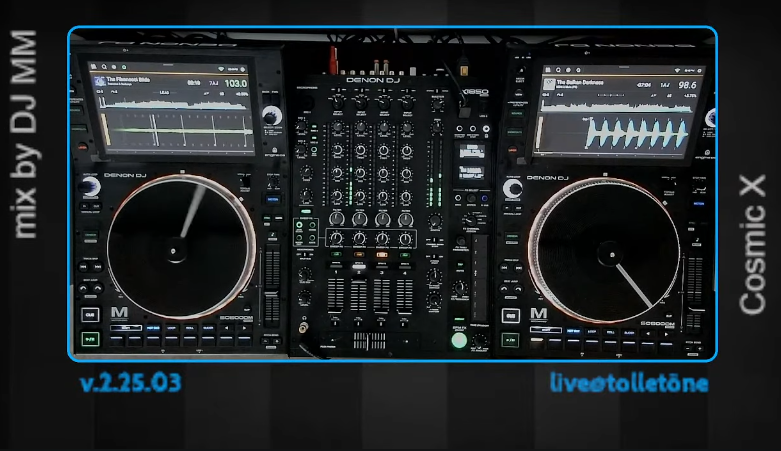Skip to previous track on right deck
Image resolution: width=781 pixels, height=451 pixels.
[x=505, y=268]
